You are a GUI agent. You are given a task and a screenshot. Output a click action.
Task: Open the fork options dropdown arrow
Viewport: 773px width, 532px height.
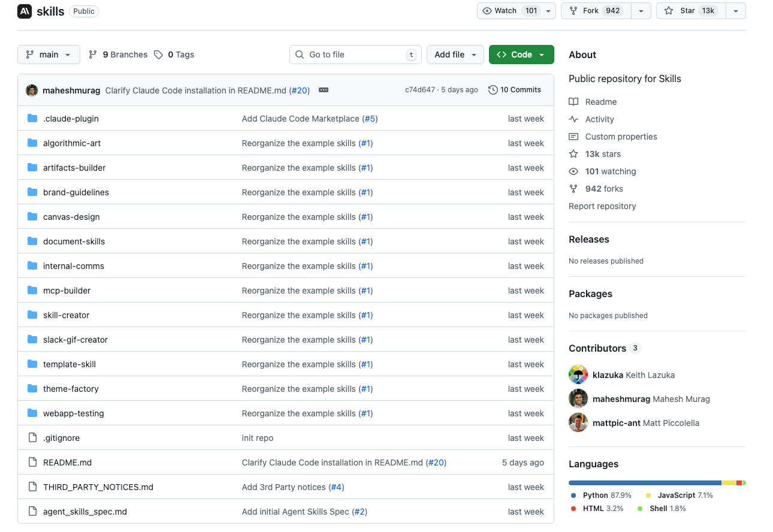tap(641, 11)
